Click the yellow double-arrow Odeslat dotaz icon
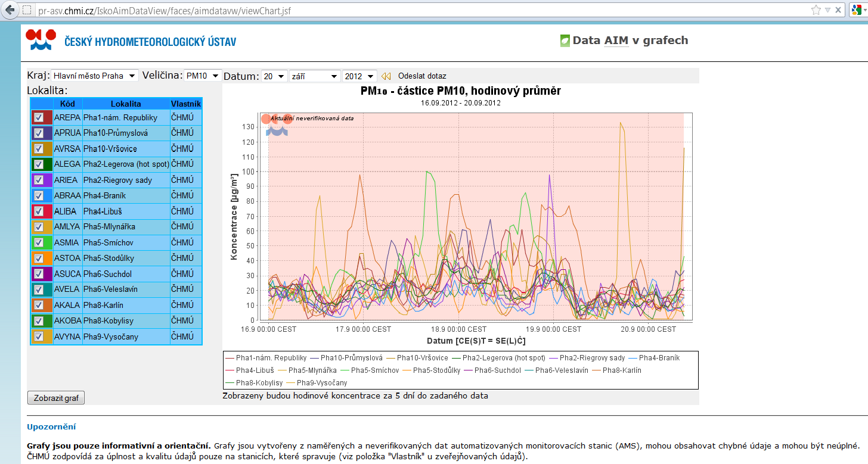 coord(386,76)
